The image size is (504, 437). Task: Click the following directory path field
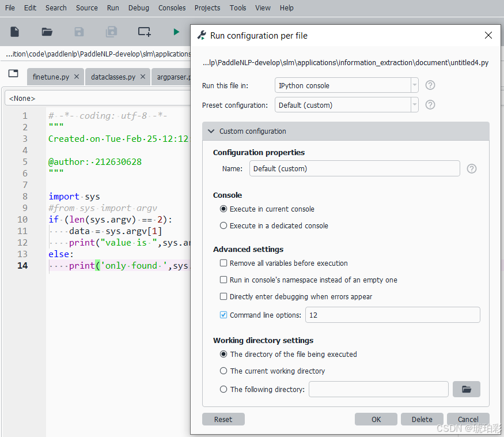pos(378,389)
